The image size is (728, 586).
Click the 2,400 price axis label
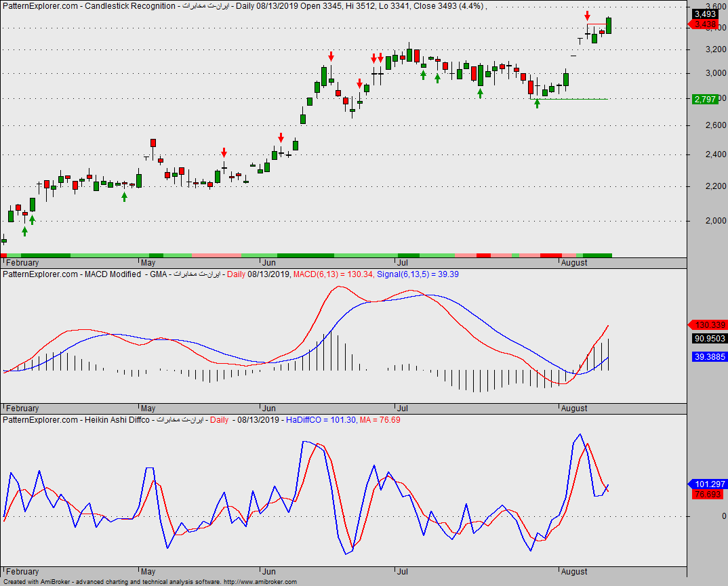pyautogui.click(x=716, y=154)
